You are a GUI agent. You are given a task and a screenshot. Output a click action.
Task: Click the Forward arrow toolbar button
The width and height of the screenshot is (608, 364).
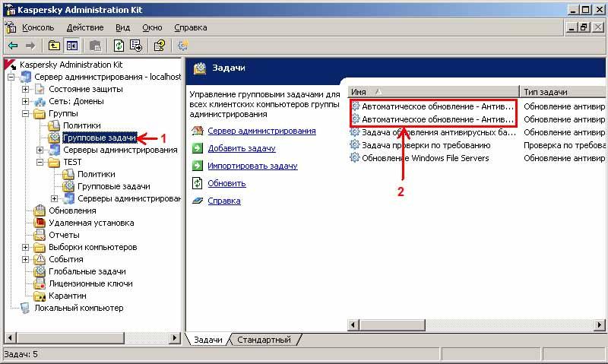tap(30, 46)
